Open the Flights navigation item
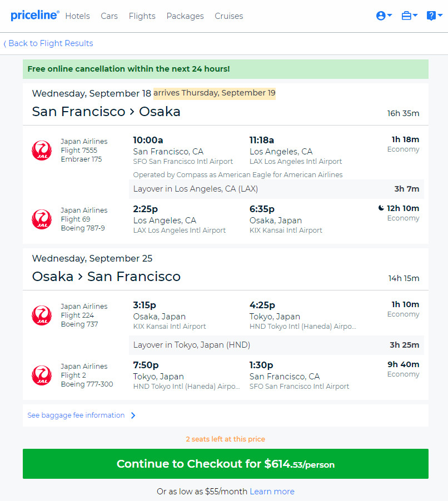 click(x=142, y=16)
